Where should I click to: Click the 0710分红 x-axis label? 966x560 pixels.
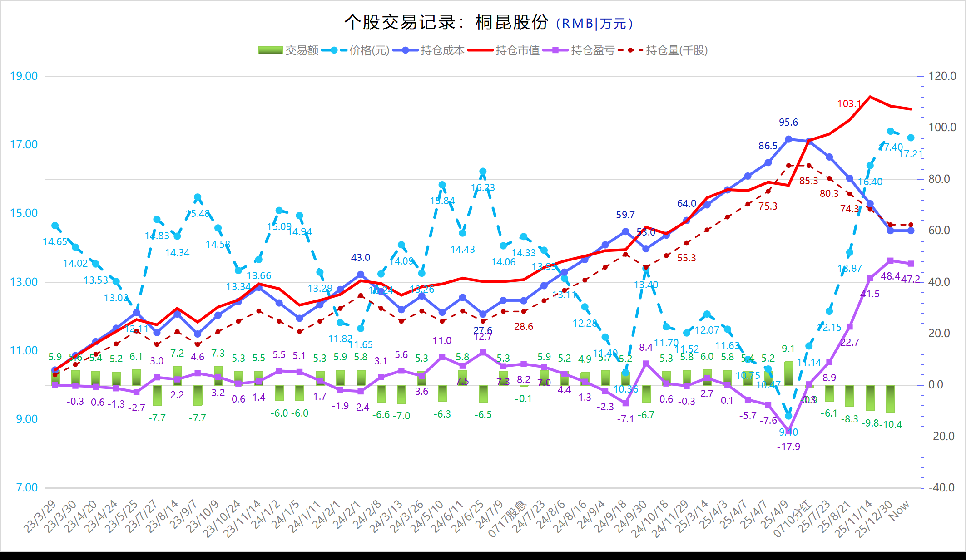tap(793, 519)
